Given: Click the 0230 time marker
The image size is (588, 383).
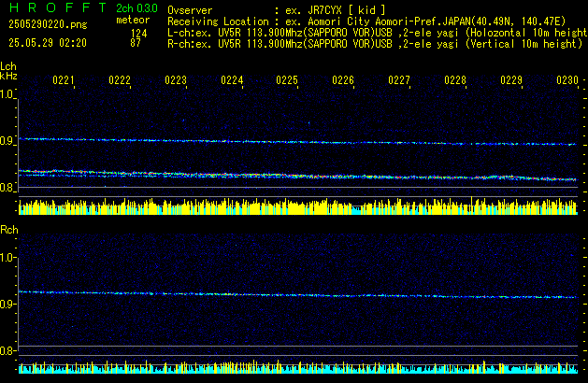Looking at the screenshot, I should [x=567, y=80].
